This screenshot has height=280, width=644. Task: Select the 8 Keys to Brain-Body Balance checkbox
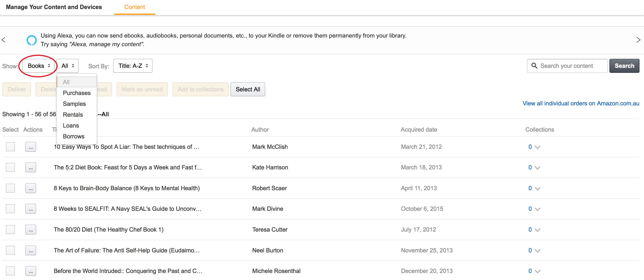pos(10,188)
